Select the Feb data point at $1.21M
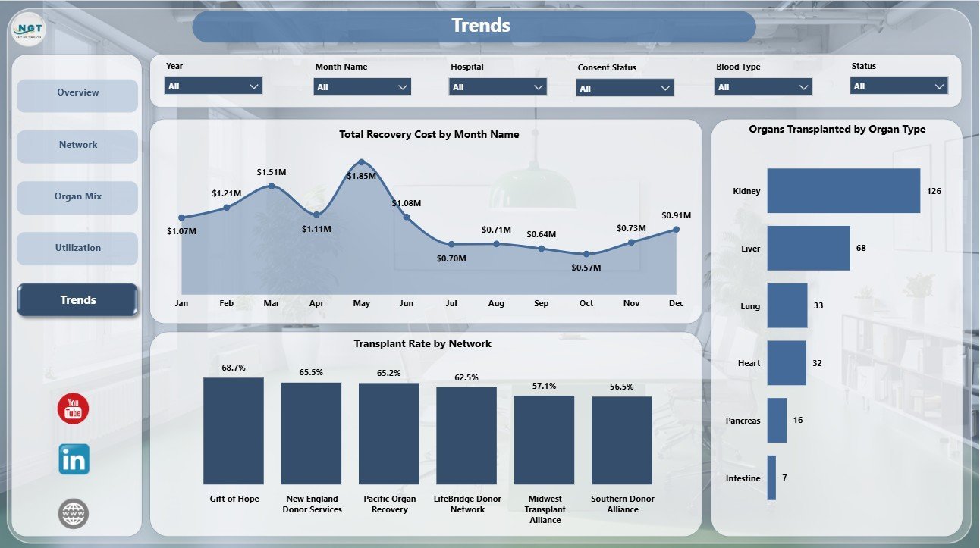Image resolution: width=980 pixels, height=548 pixels. click(226, 207)
